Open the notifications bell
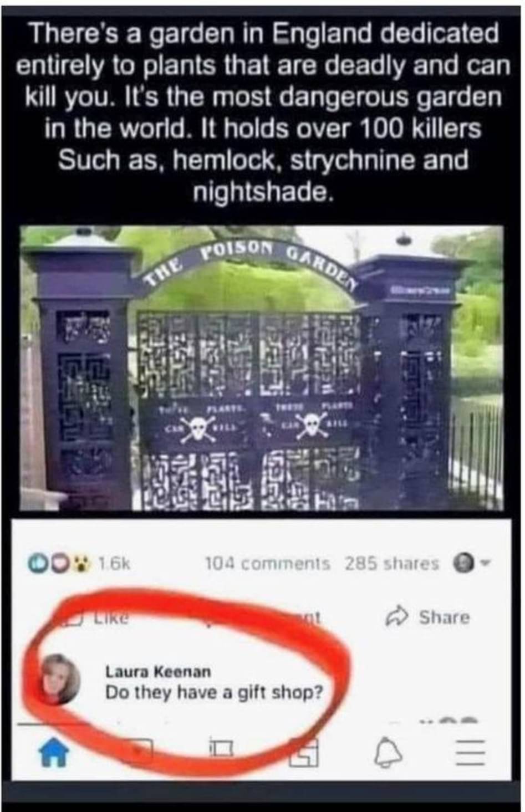Screen dimensions: 525x812 tap(388, 753)
